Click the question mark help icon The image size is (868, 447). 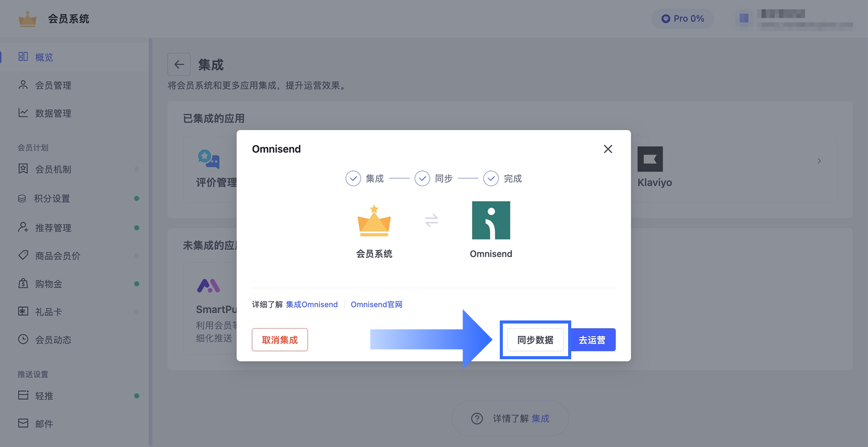tap(477, 418)
